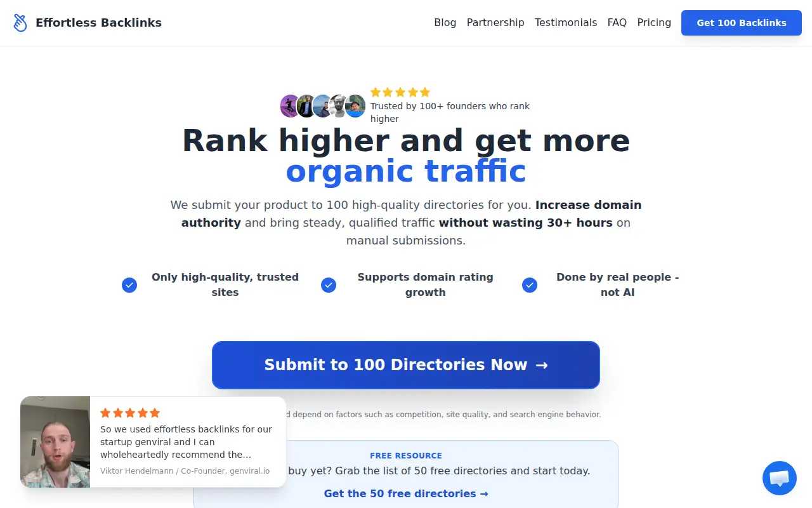Open the Blog menu item
Image resolution: width=812 pixels, height=508 pixels.
tap(445, 23)
